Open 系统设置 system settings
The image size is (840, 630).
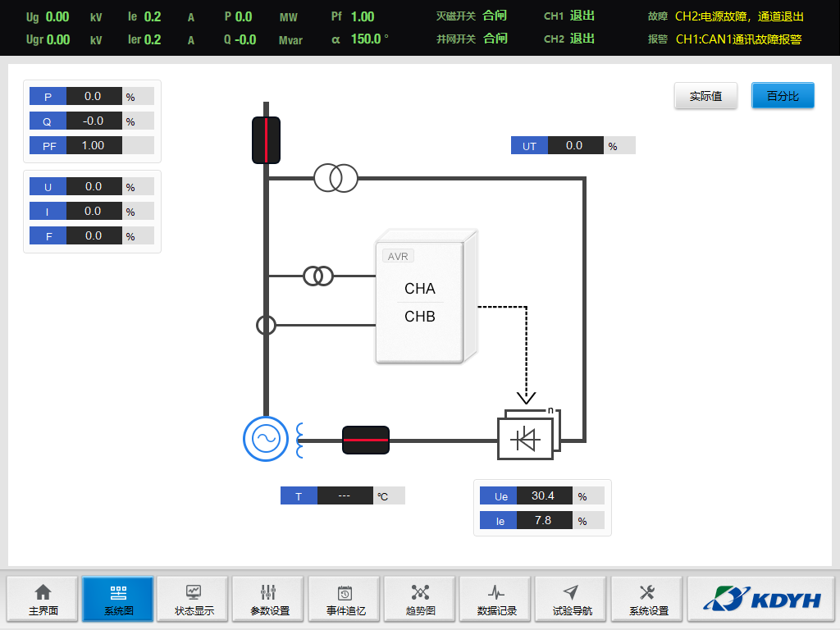[x=647, y=599]
